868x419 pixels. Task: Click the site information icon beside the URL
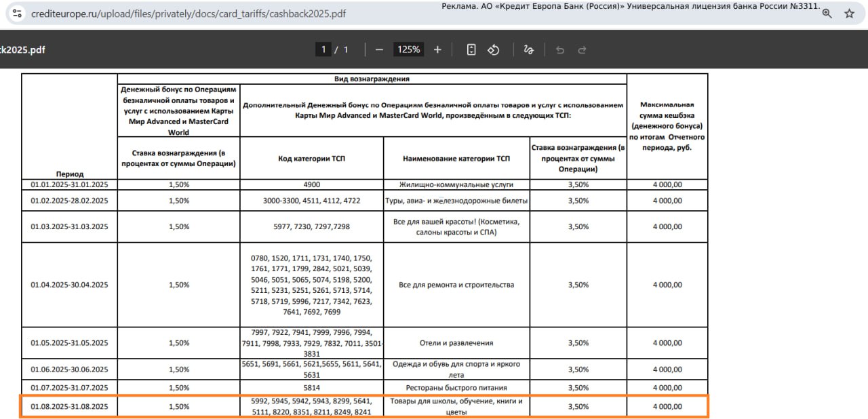click(17, 14)
